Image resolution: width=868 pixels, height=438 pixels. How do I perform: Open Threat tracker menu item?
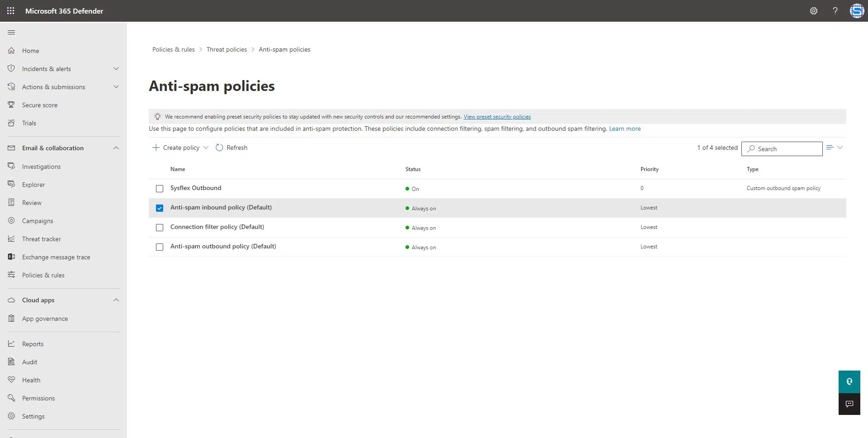pos(42,239)
